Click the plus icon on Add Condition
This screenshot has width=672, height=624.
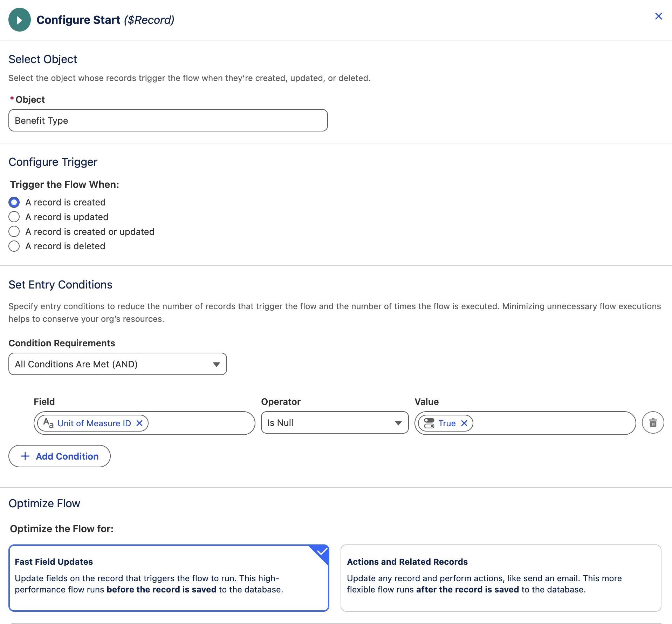click(25, 456)
